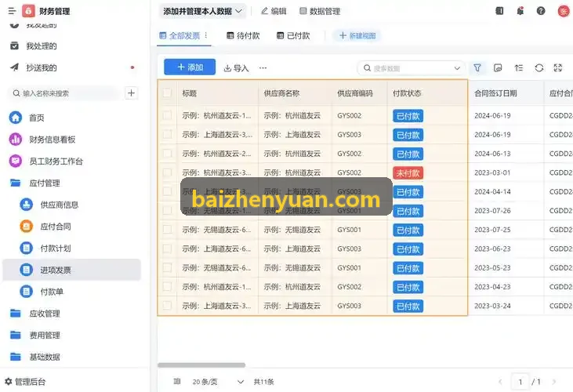
Task: Click the 导入 button
Action: 236,68
